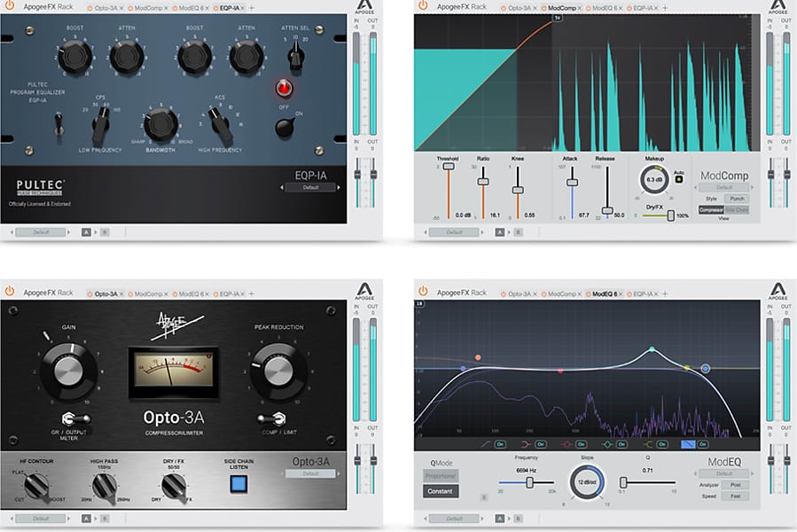The image size is (797, 532).
Task: Click the Frequency slider handle in ModEQ
Action: click(x=529, y=482)
